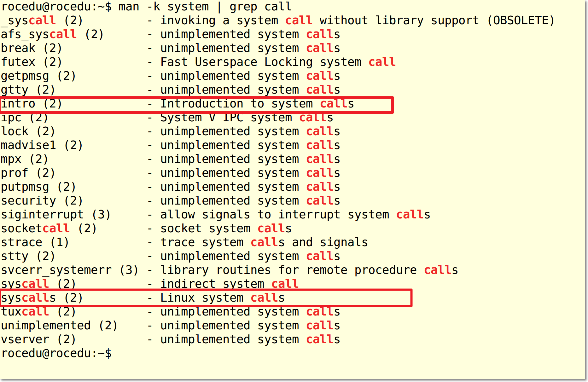Click the 'strace (1)' entry
This screenshot has width=588, height=382.
tap(35, 242)
